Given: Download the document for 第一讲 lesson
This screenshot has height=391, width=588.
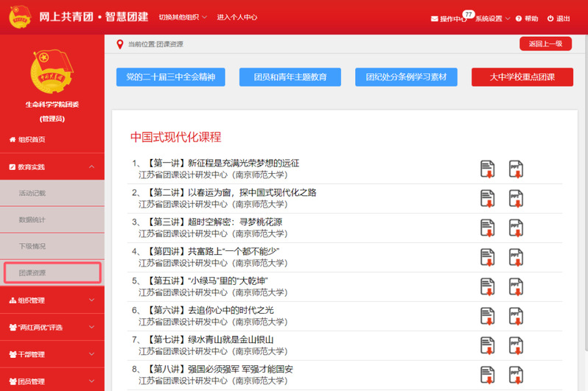Looking at the screenshot, I should [487, 169].
